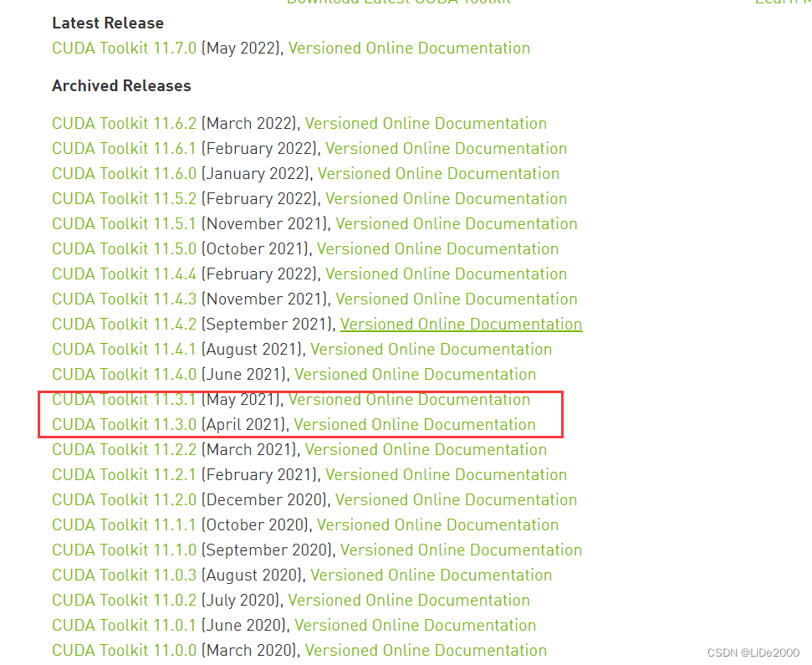Open CUDA Toolkit 11.1.0 link

(125, 550)
